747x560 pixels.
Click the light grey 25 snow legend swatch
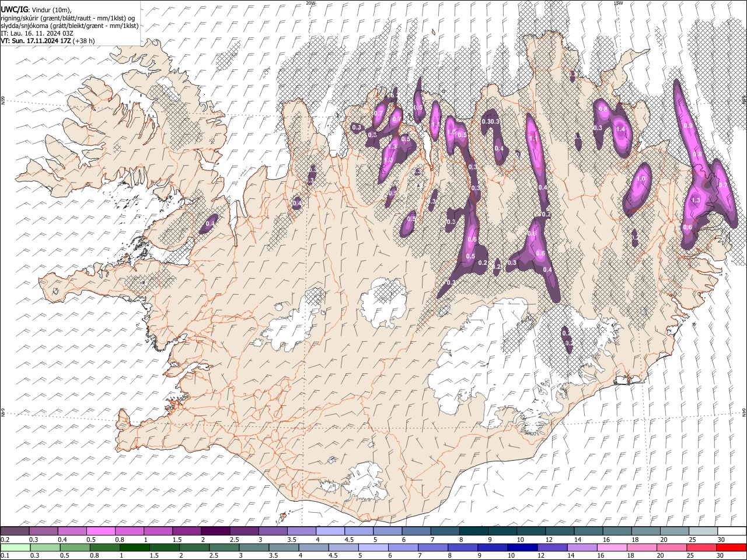point(703,531)
